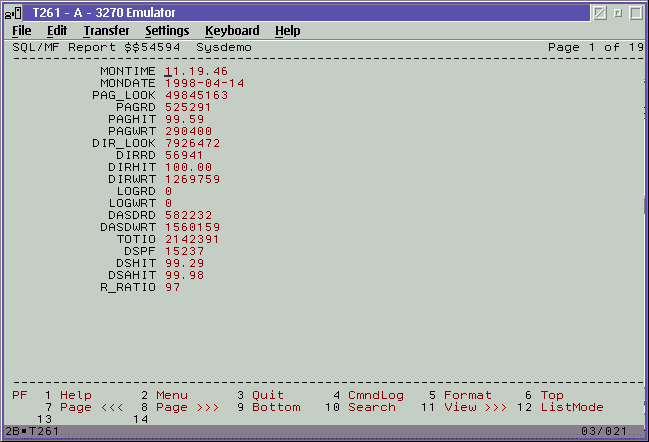Click PF5 Format function key label

468,395
